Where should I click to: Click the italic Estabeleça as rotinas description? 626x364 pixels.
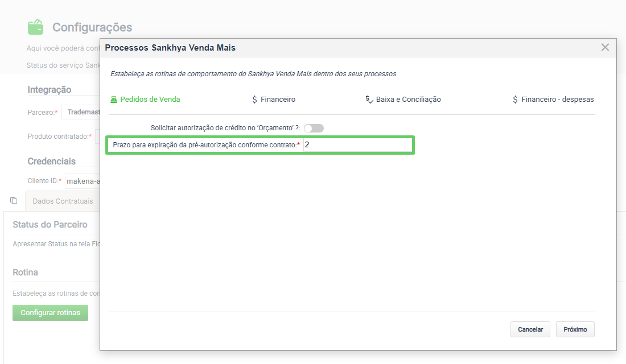click(253, 74)
